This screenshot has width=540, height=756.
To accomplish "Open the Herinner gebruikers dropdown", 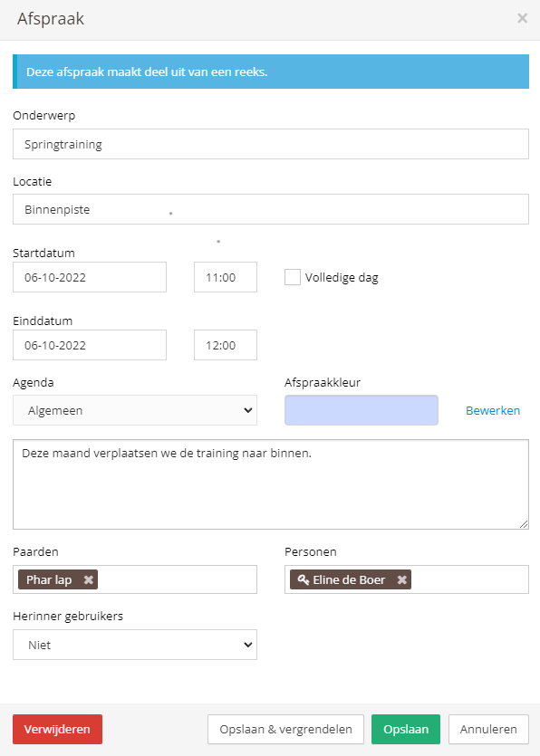I will tap(135, 645).
